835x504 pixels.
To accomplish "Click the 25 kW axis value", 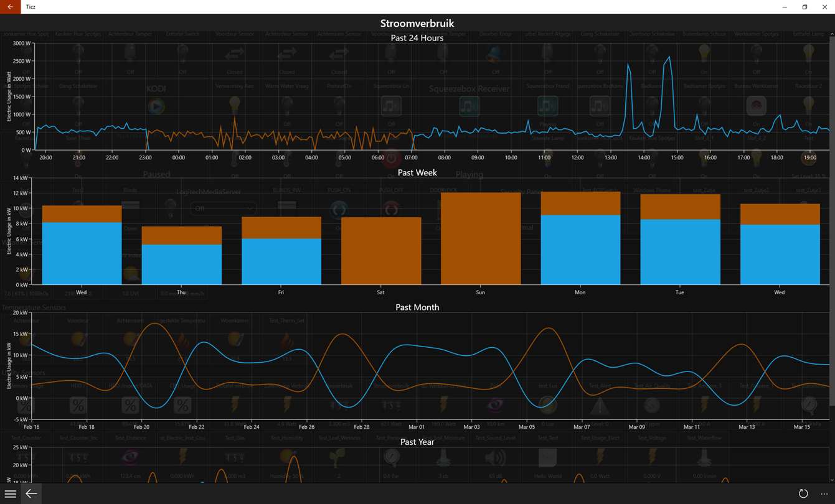I will coord(22,447).
